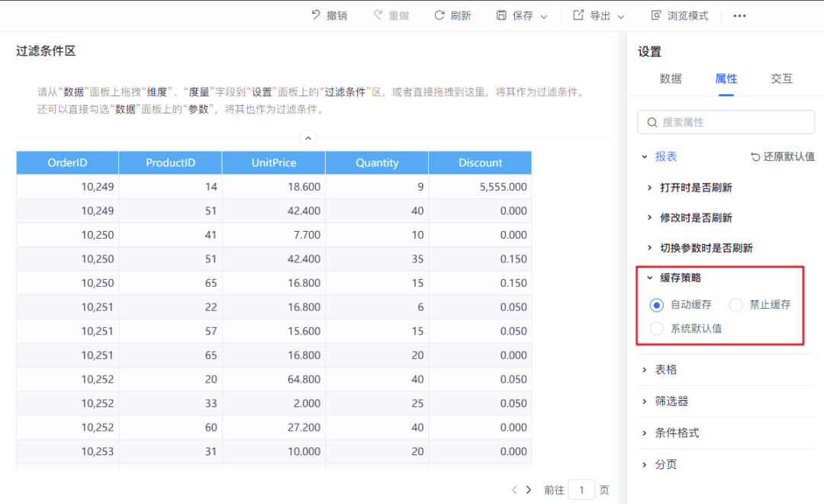Click the export (导出) icon
824x504 pixels.
point(578,15)
